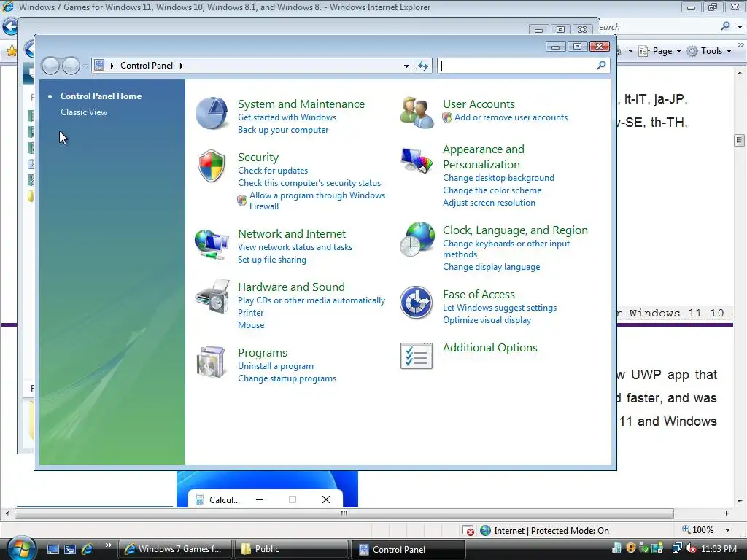Click Uninstall a program link
This screenshot has width=747, height=560.
tap(276, 366)
